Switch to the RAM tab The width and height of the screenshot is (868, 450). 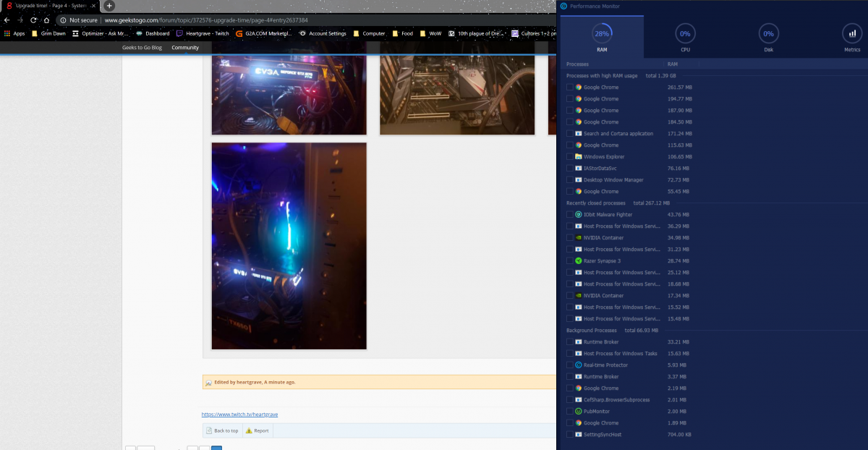click(x=602, y=37)
